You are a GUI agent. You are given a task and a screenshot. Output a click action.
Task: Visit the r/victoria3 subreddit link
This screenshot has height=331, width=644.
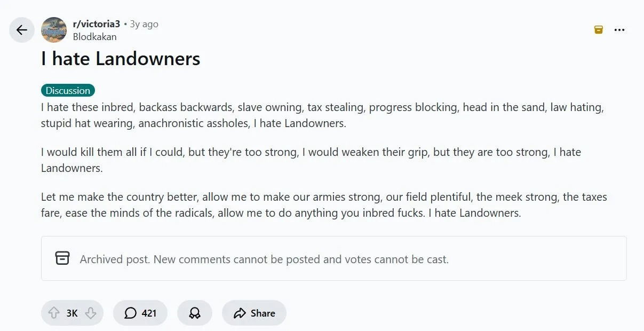(96, 24)
